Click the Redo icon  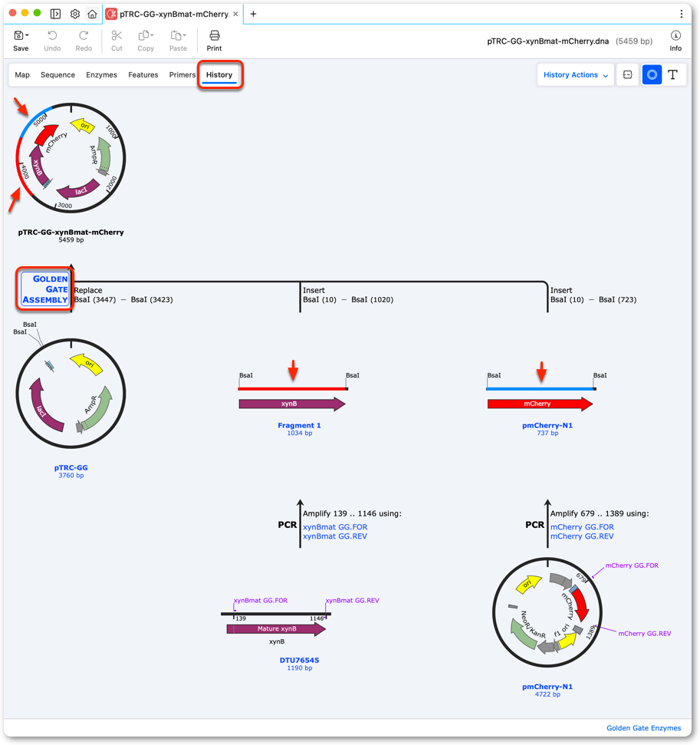pos(84,35)
